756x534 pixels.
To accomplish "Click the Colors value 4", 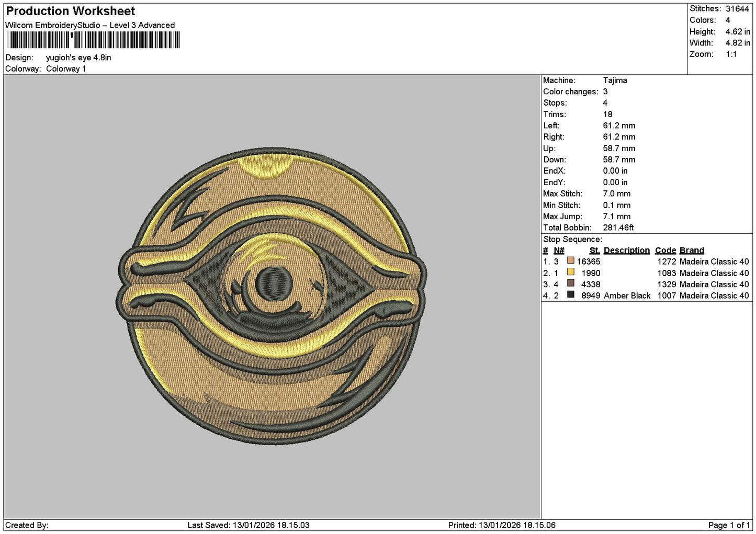I will pyautogui.click(x=728, y=20).
